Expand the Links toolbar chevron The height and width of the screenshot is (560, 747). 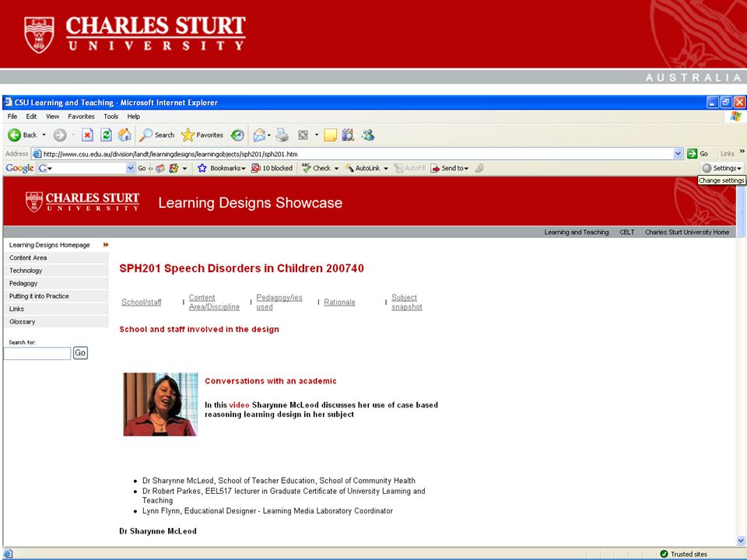click(742, 152)
